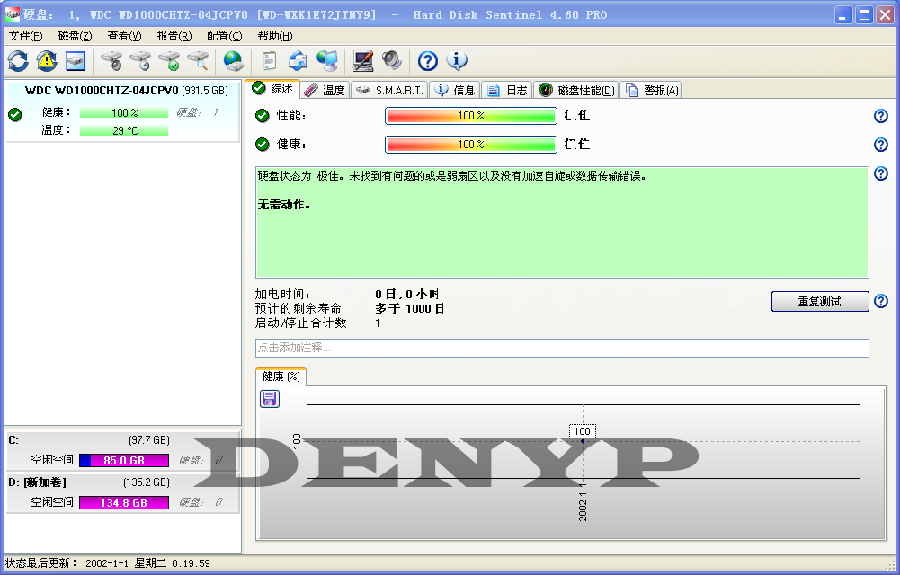Click the refresh-with-warning-triangle toolbar icon
900x575 pixels.
46,60
